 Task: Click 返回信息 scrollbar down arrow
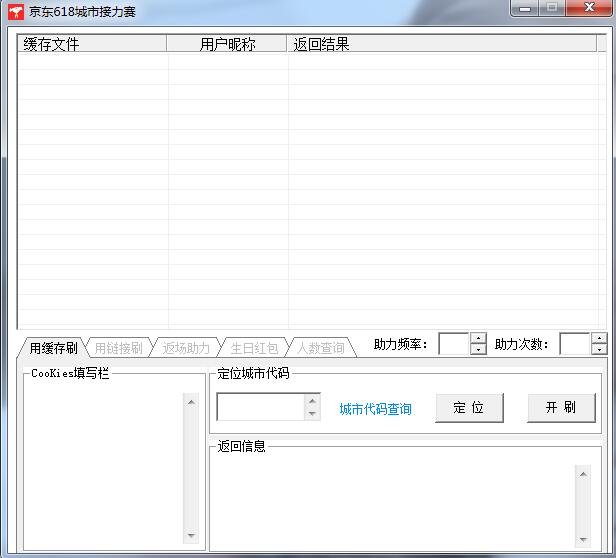click(x=583, y=540)
